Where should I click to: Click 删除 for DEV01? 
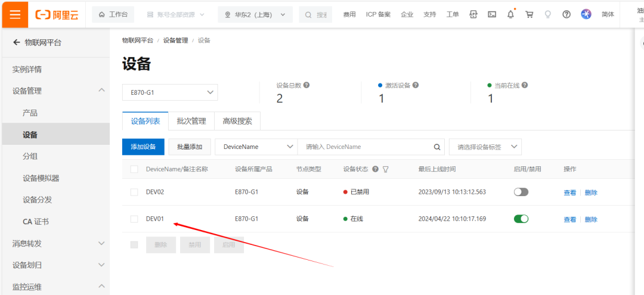tap(591, 219)
